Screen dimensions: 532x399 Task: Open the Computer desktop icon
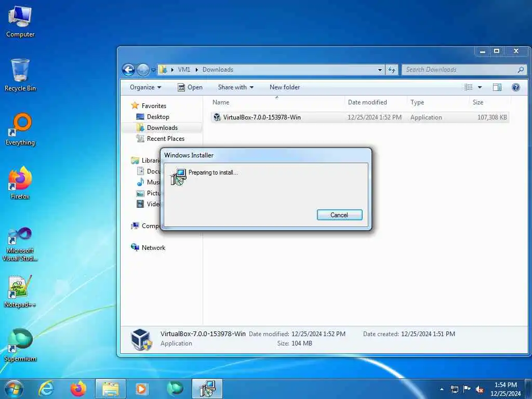[20, 21]
